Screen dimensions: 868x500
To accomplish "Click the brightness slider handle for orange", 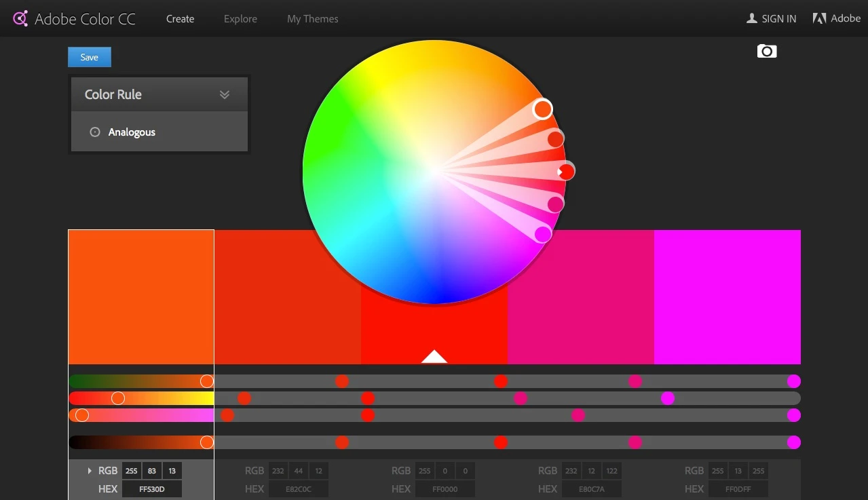I will [207, 442].
